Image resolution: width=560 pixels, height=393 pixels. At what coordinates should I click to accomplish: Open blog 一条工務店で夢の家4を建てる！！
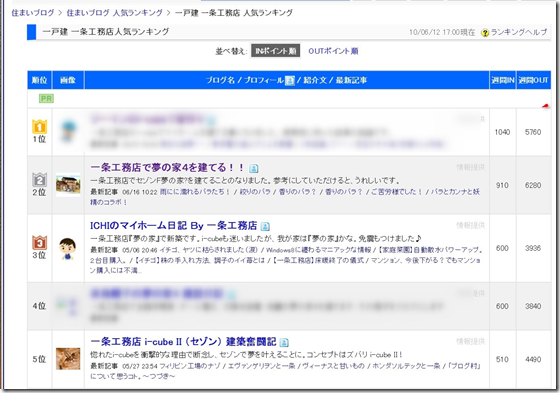167,167
